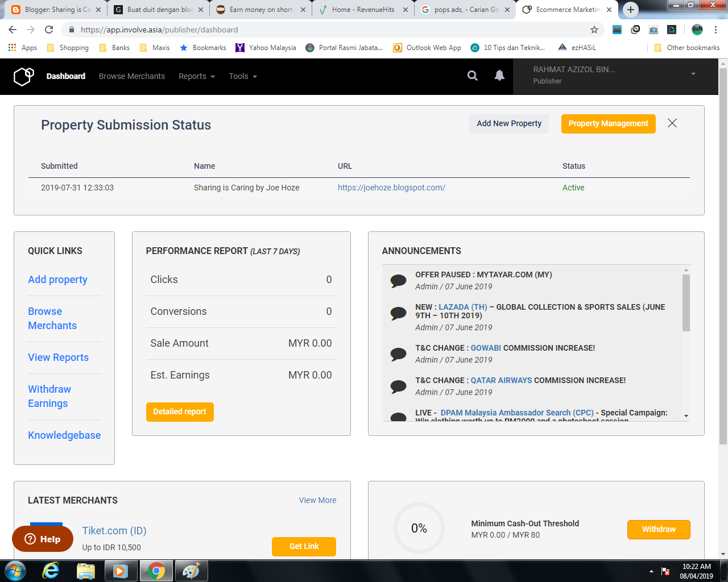Open the account dropdown for Rahmat Azizol

click(615, 76)
